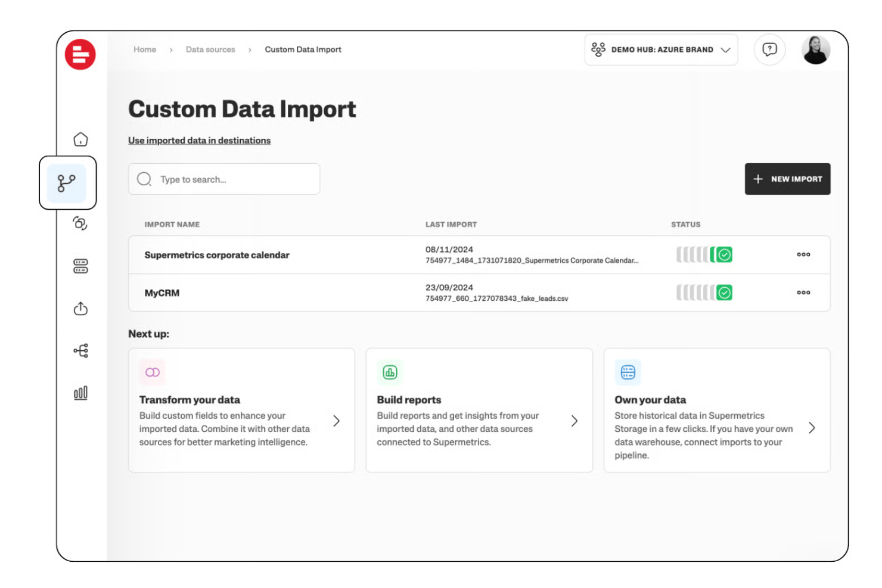Image resolution: width=882 pixels, height=588 pixels.
Task: Click the team icon in hub selector
Action: 598,49
